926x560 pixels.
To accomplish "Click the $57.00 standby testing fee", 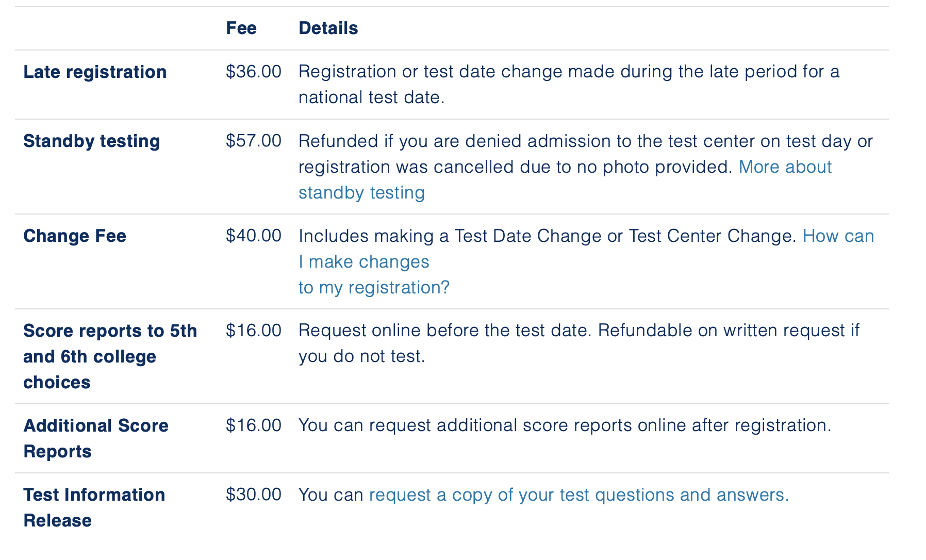I will tap(253, 141).
